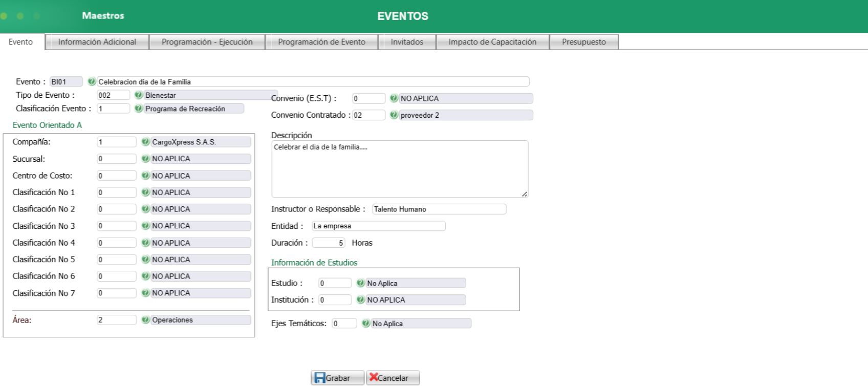Switch to the Información Adicional tab
The image size is (868, 386).
(97, 42)
